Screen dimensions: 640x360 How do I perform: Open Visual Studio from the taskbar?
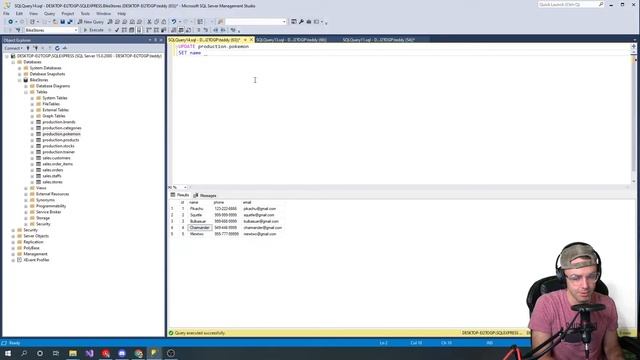[89, 353]
